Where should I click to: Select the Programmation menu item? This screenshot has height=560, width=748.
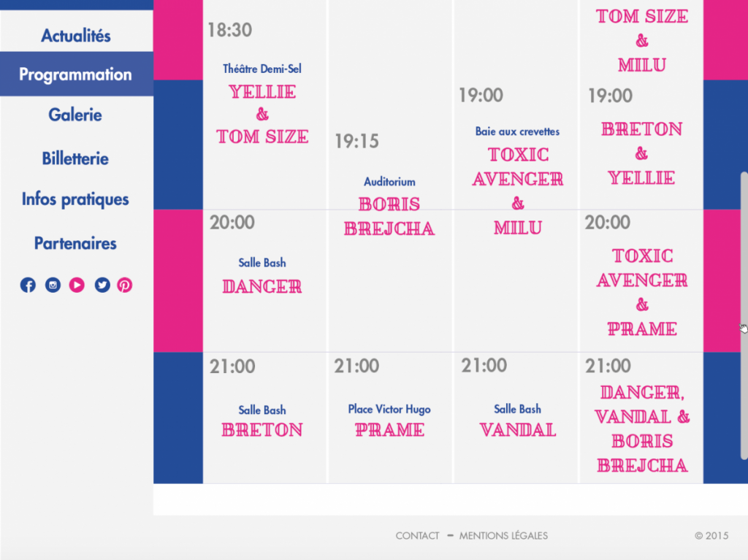[76, 74]
